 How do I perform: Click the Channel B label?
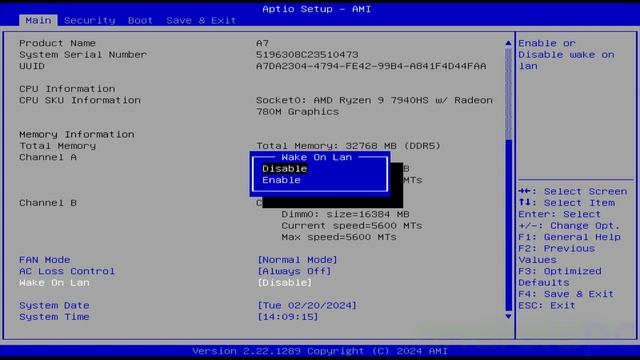pyautogui.click(x=48, y=203)
